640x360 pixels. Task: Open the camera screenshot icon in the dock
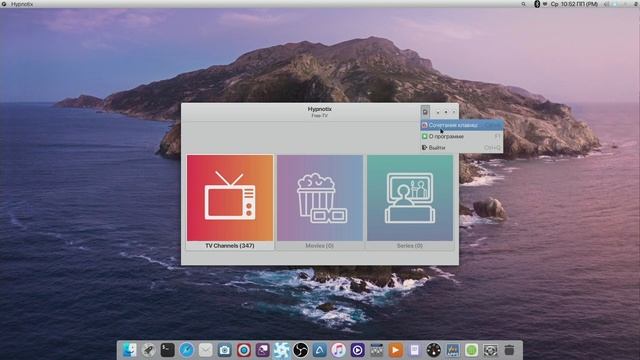tap(224, 350)
